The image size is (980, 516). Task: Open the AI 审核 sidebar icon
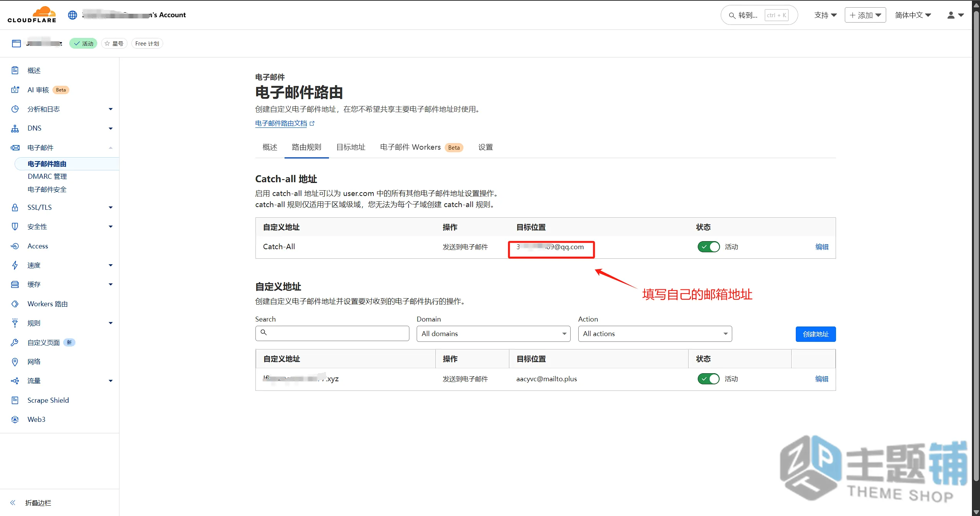tap(15, 90)
